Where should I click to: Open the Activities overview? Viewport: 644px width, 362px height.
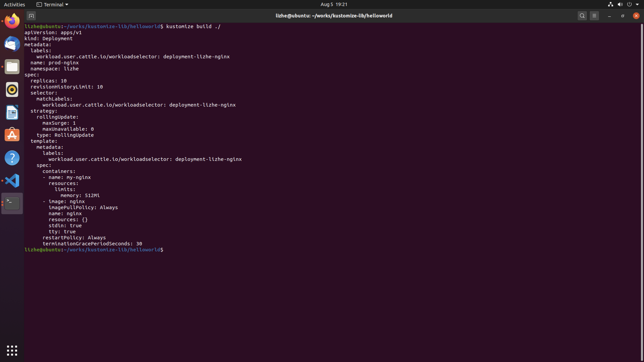coord(14,5)
